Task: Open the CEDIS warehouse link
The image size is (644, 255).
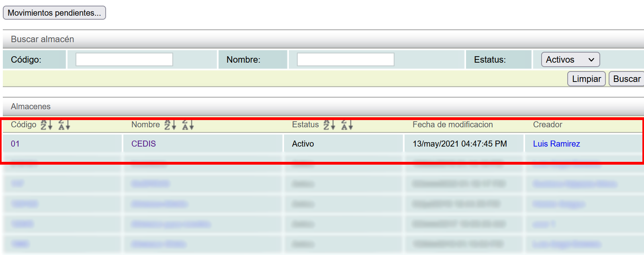Action: coord(143,144)
